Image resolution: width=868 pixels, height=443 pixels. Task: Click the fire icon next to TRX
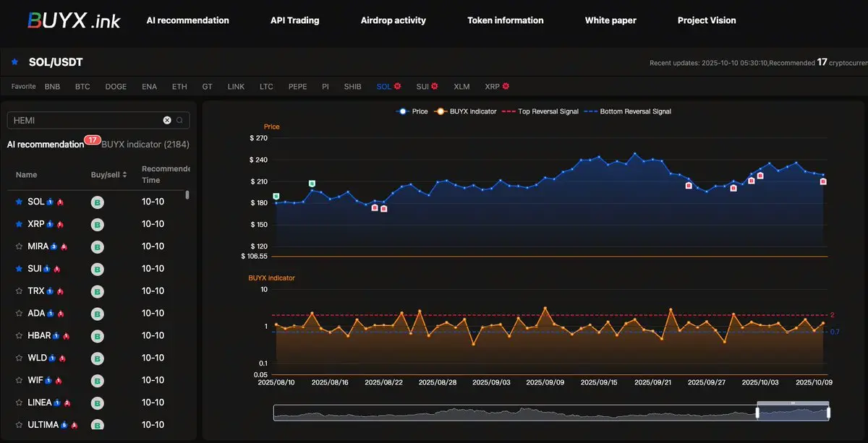(x=60, y=291)
